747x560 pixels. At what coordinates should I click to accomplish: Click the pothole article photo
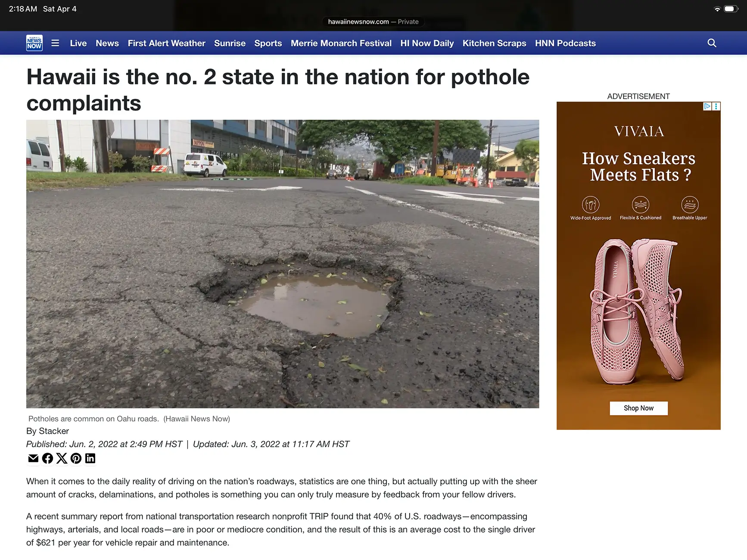[283, 264]
